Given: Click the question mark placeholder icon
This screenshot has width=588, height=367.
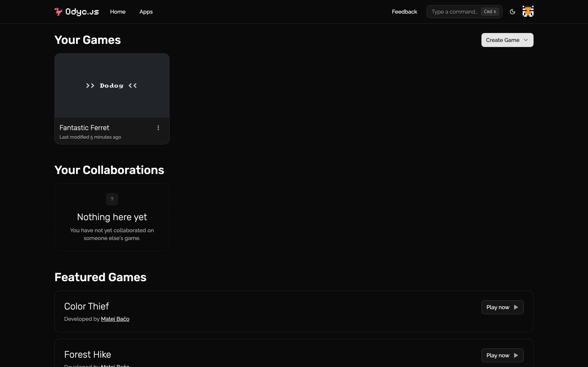Looking at the screenshot, I should pyautogui.click(x=112, y=199).
